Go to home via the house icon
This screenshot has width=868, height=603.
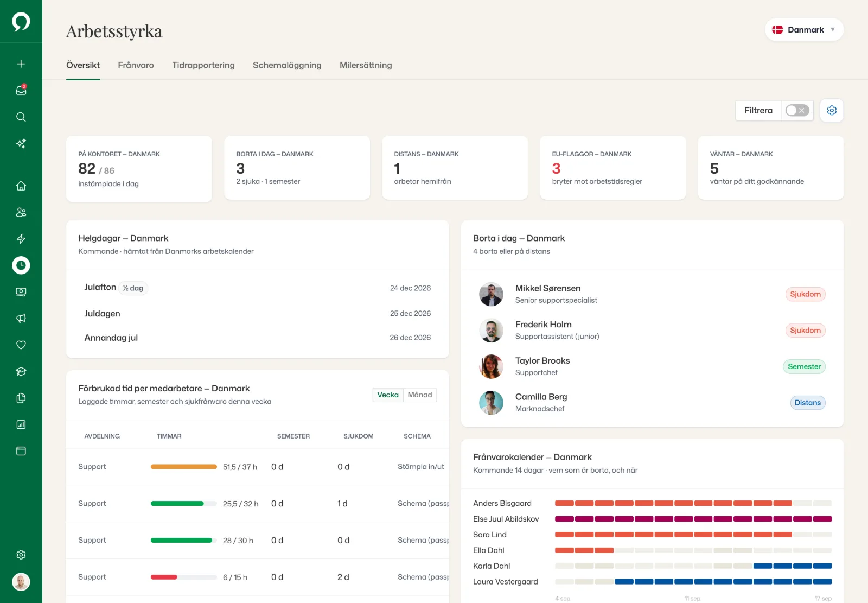click(21, 186)
